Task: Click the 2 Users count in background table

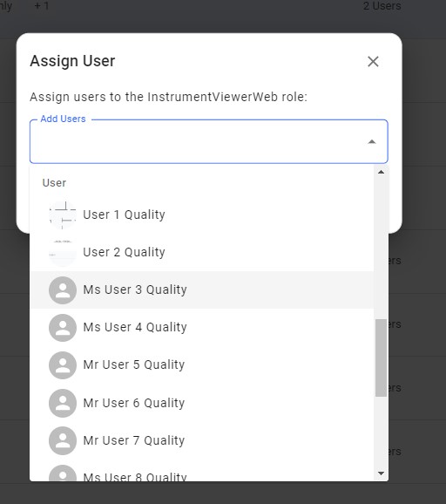Action: point(382,6)
